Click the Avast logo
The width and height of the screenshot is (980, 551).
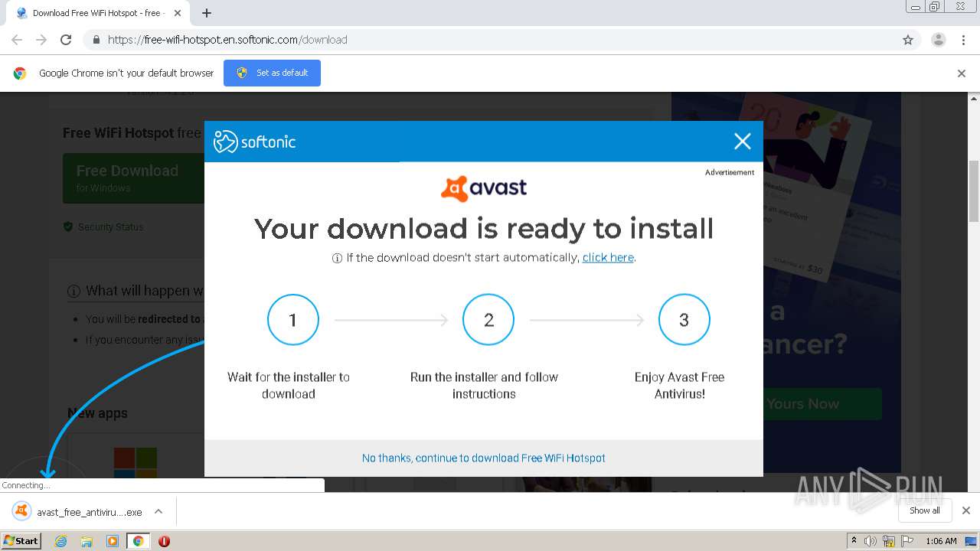[484, 188]
